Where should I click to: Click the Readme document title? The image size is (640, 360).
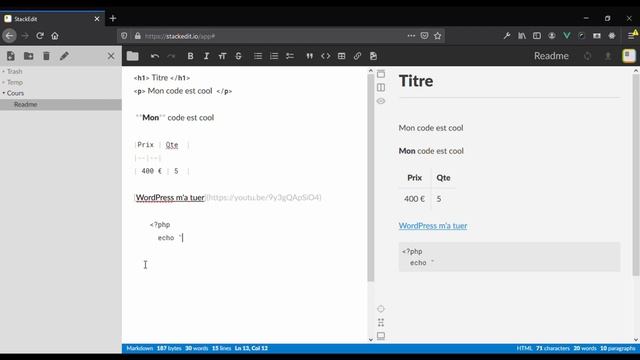point(551,56)
